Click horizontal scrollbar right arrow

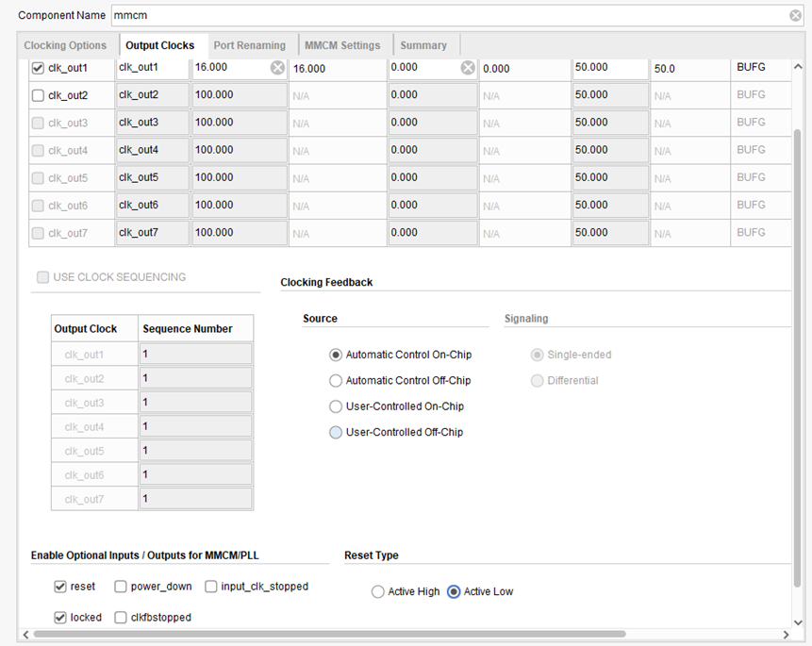[786, 635]
